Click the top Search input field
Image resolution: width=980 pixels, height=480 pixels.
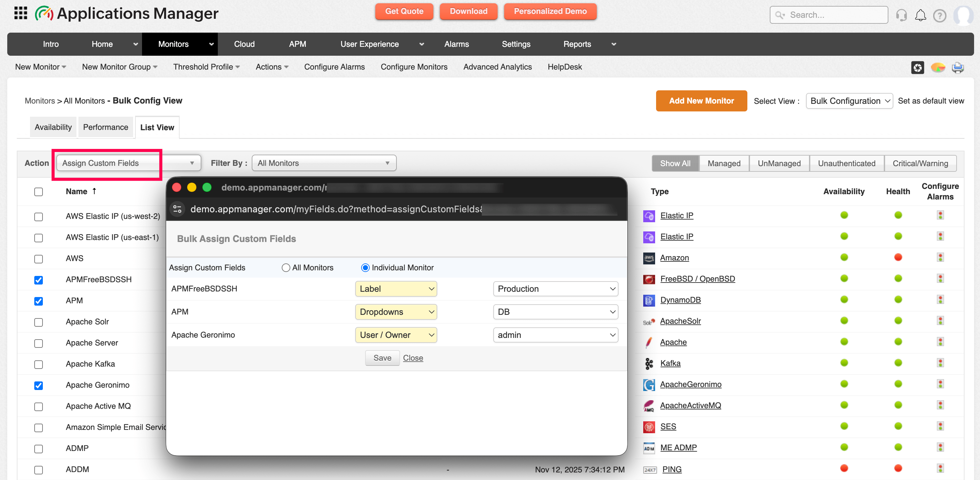(x=829, y=15)
